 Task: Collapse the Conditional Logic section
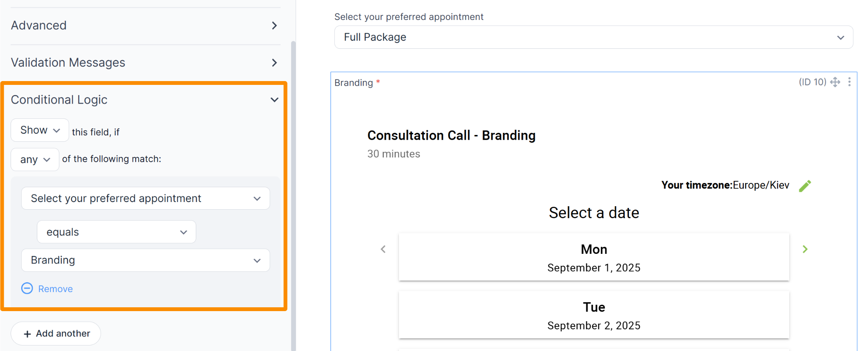pos(274,99)
